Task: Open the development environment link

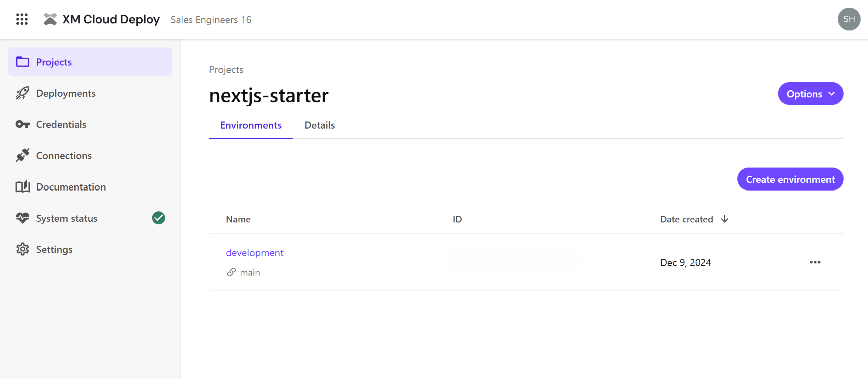Action: point(255,253)
